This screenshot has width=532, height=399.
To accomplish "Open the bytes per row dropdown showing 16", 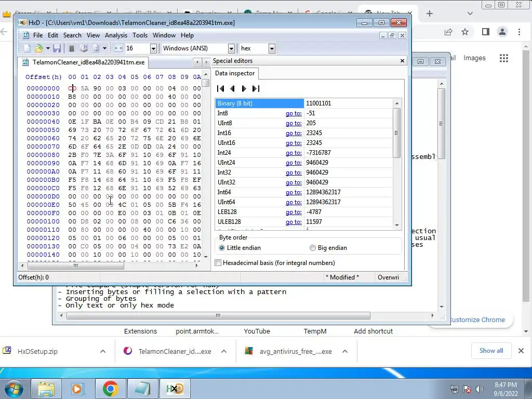I will click(x=153, y=48).
